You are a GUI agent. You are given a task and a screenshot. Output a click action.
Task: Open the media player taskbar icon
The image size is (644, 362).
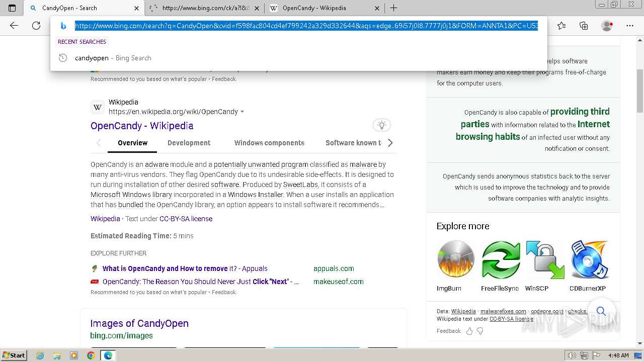(x=74, y=355)
